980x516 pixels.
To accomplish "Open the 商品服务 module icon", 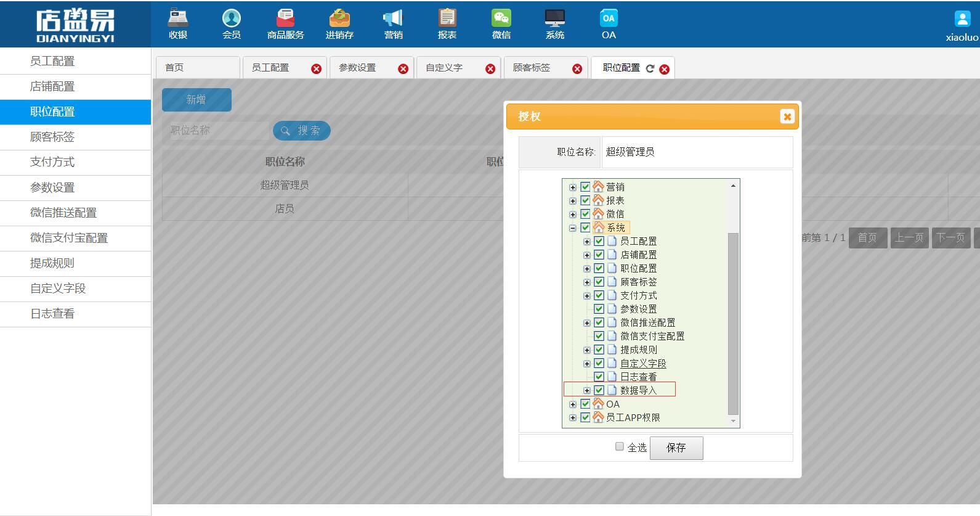I will (x=285, y=18).
